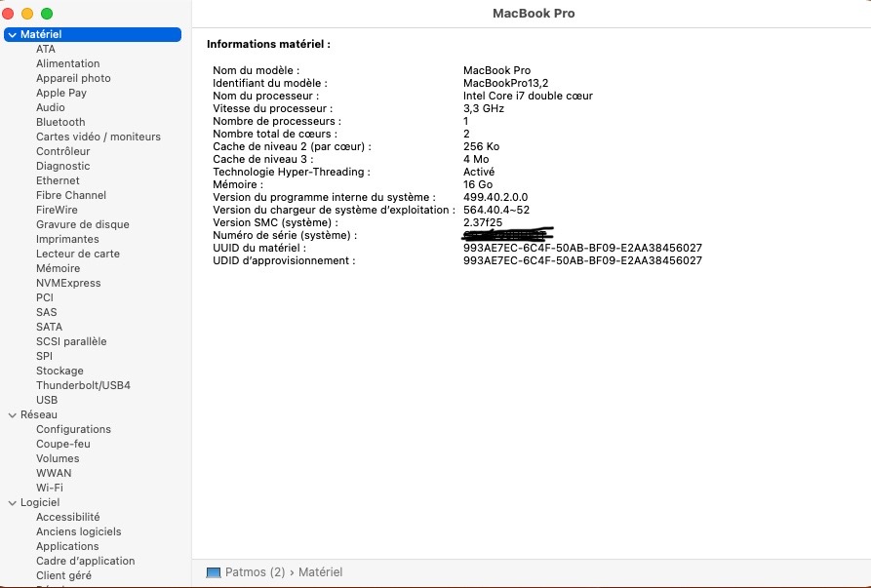Open SCSI parallèle in the sidebar
871x588 pixels.
pos(71,341)
